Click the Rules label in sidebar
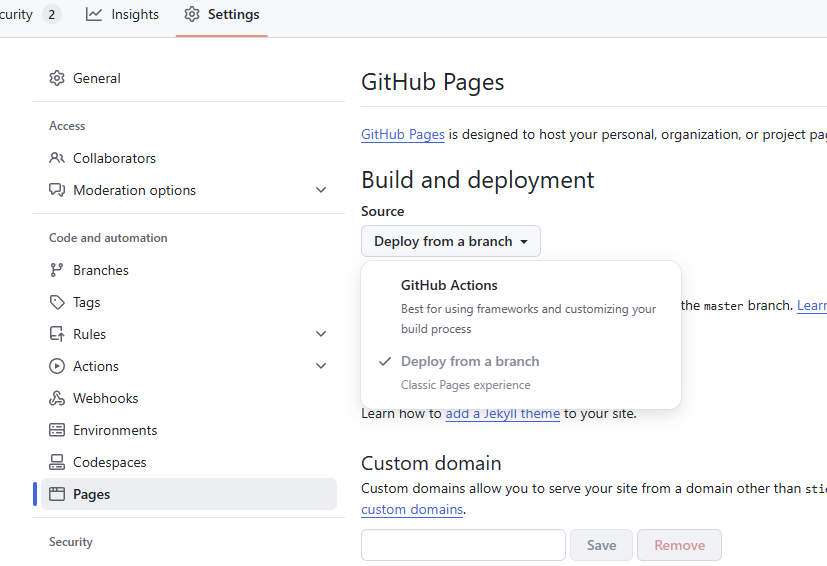The image size is (827, 566). 90,334
